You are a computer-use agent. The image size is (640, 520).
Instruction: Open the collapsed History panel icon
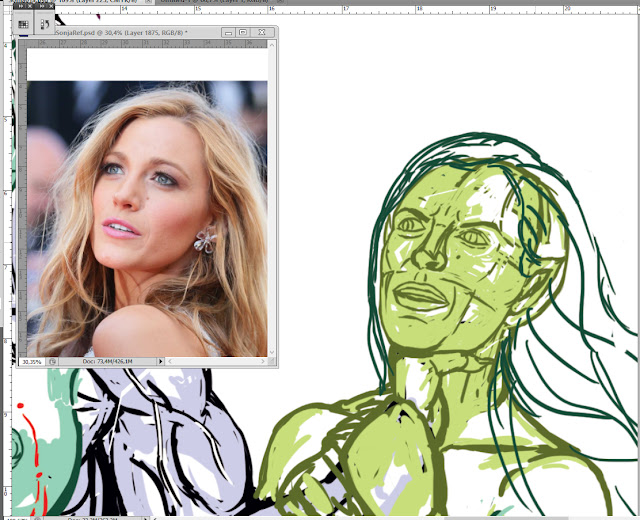point(44,24)
